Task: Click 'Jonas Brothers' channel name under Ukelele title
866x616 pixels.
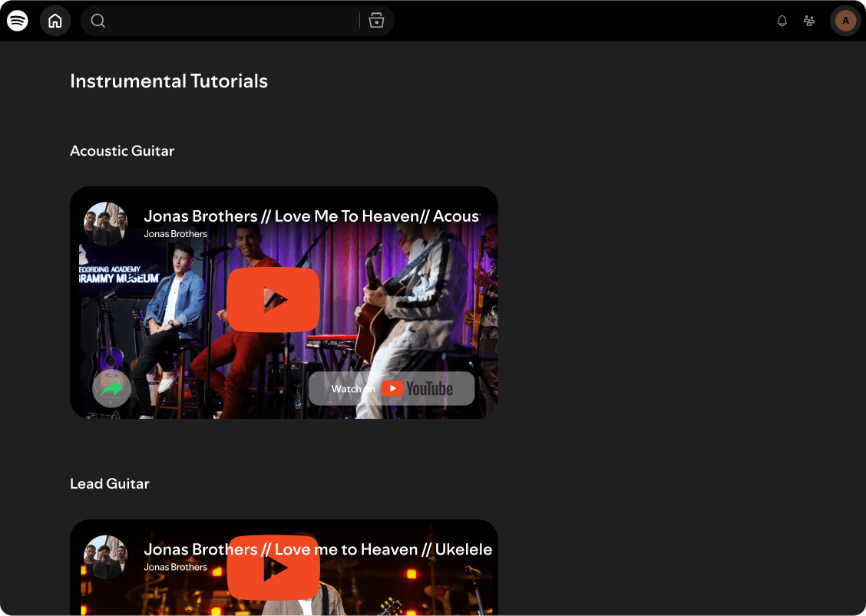Action: click(x=176, y=568)
